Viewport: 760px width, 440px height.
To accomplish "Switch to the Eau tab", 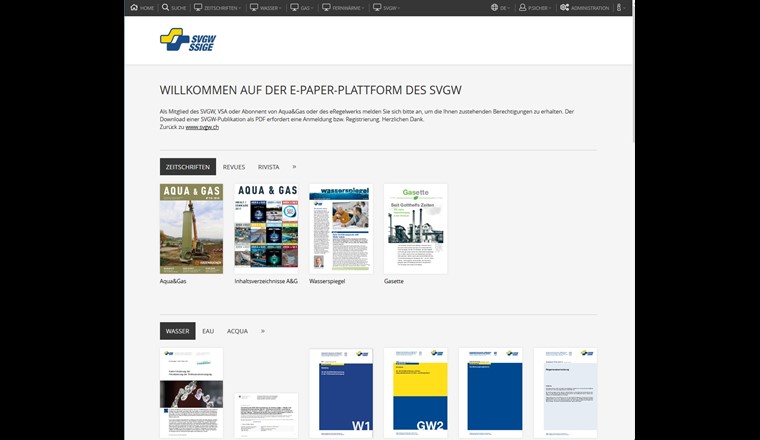I will click(208, 331).
